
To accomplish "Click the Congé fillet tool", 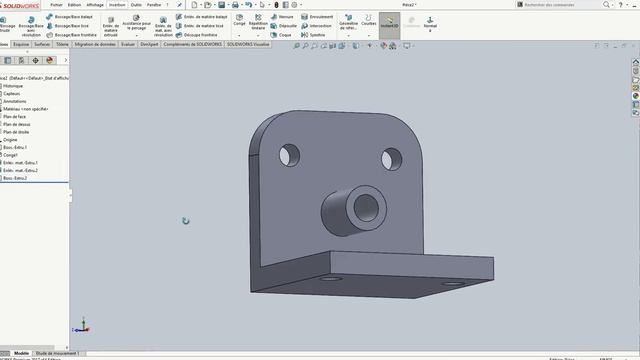I will tap(239, 20).
